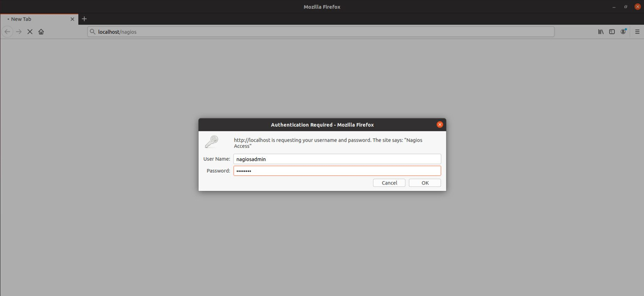Image resolution: width=644 pixels, height=296 pixels.
Task: Select the New Tab tab
Action: pos(39,19)
